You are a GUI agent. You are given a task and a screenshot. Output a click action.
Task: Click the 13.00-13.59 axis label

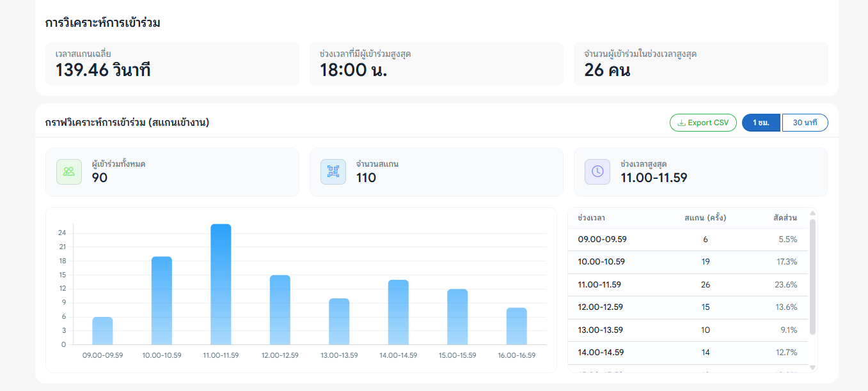(x=339, y=355)
